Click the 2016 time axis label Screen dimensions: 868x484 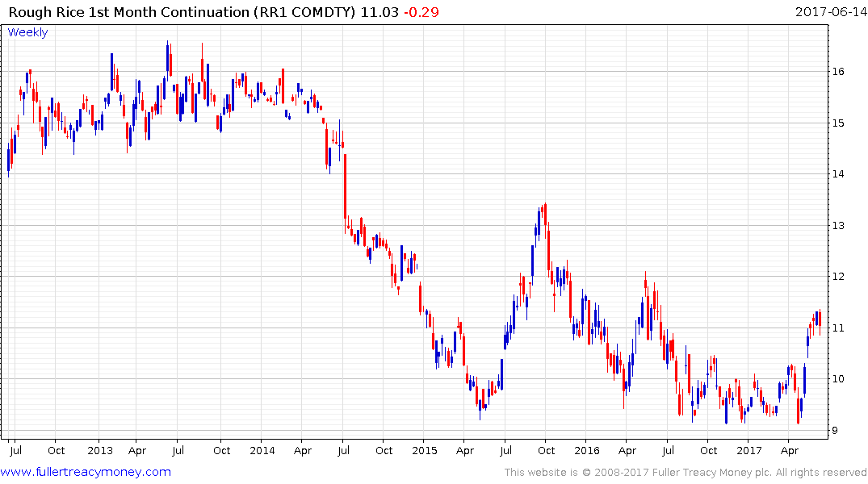[x=587, y=450]
